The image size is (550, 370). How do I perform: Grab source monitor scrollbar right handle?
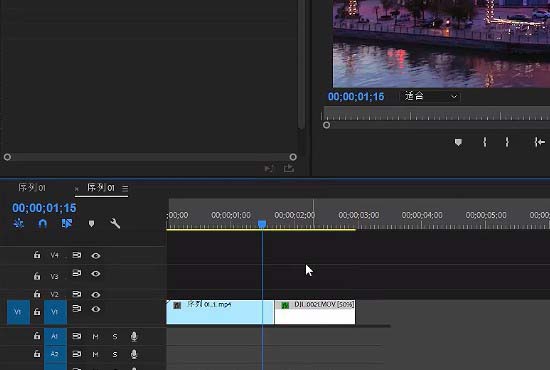[293, 157]
